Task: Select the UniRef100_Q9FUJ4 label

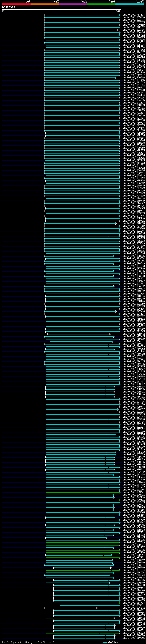Action: [x=134, y=45]
